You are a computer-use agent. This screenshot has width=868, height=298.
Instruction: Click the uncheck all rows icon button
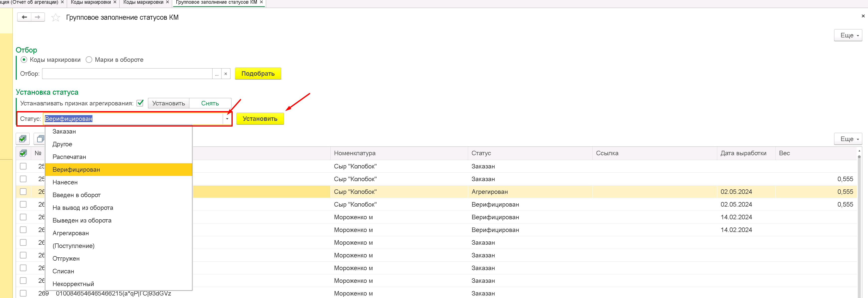[x=40, y=139]
